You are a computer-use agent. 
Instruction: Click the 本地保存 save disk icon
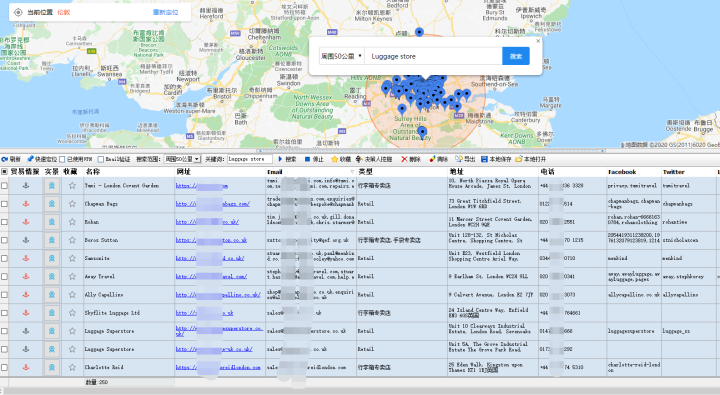tap(484, 159)
